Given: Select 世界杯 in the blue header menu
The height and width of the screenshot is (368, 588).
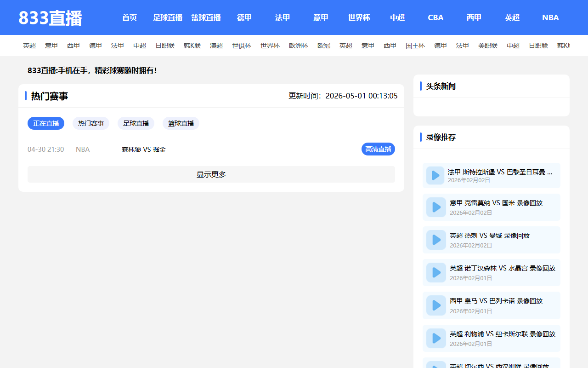Looking at the screenshot, I should pos(359,17).
